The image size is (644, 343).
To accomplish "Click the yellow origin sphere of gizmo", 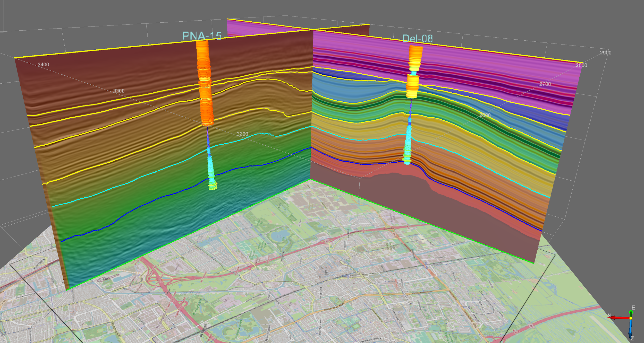I will click(631, 318).
